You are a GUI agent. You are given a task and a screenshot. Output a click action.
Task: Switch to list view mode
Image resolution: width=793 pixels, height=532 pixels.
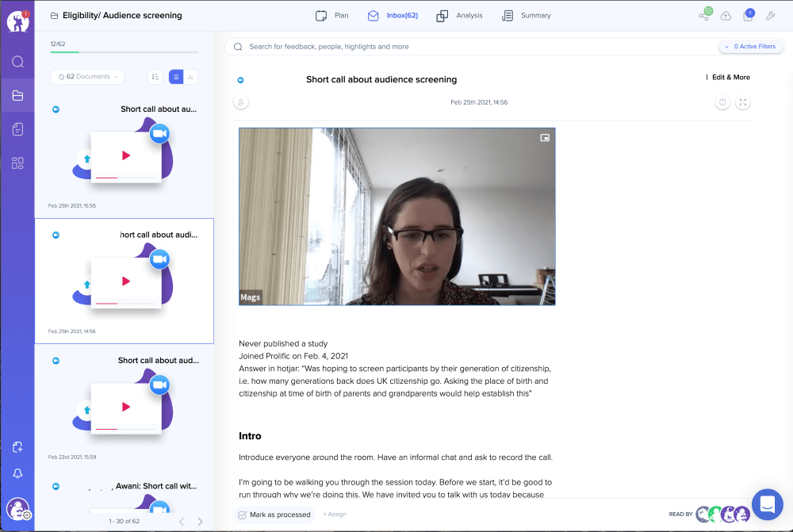[176, 77]
